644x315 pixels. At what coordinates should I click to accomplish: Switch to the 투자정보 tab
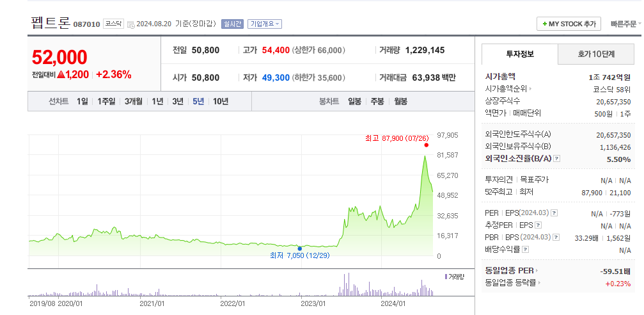519,54
